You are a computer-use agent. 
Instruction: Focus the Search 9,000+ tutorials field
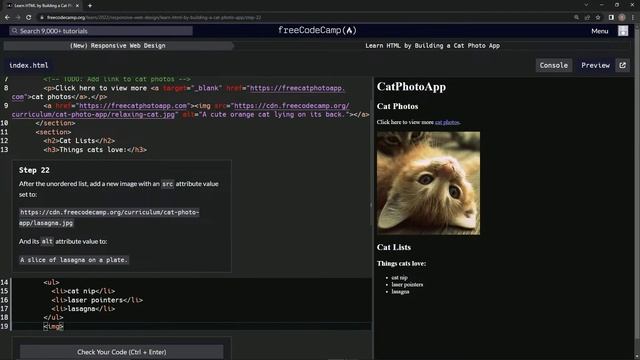pos(101,31)
